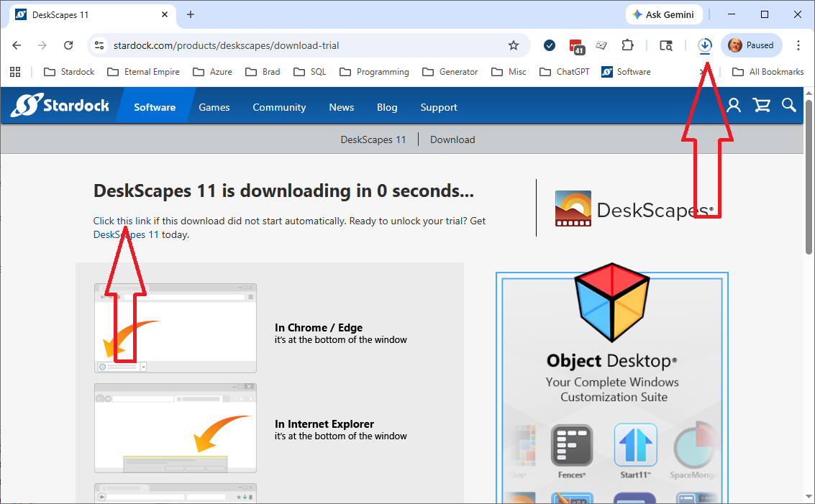
Task: Open the Stardock account user icon
Action: pos(734,106)
